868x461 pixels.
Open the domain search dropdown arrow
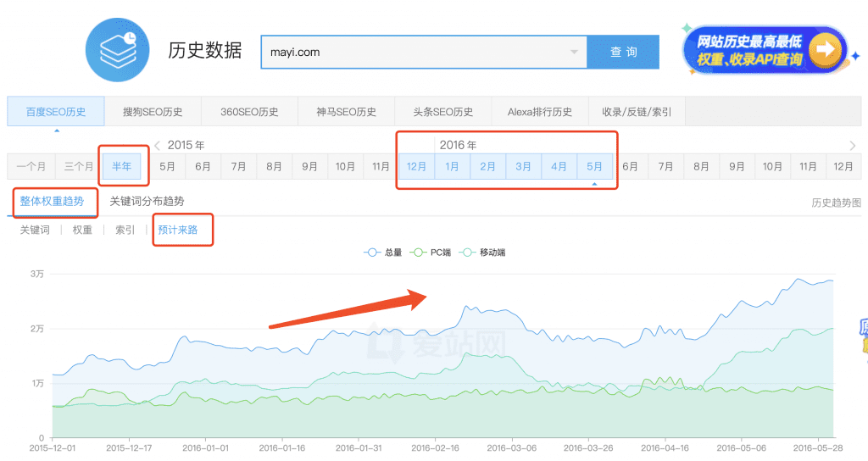tap(574, 52)
